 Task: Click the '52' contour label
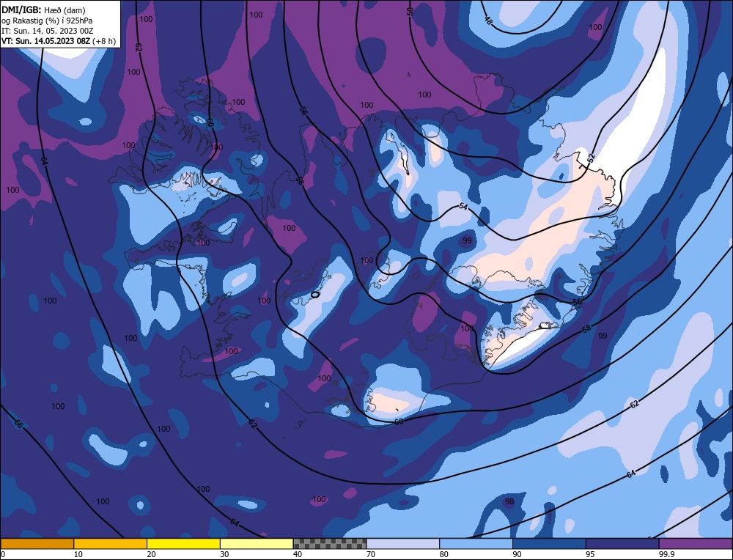[591, 158]
